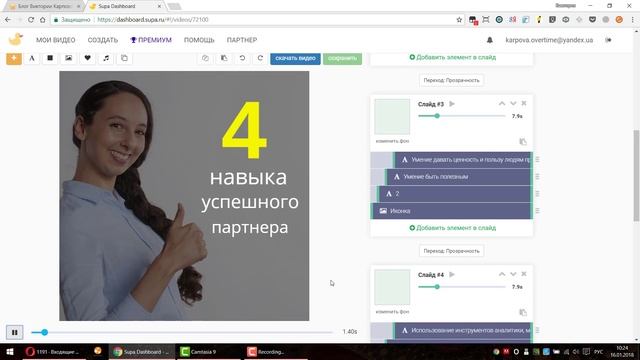Click the Слайд #4 background thumbnail

[392, 287]
